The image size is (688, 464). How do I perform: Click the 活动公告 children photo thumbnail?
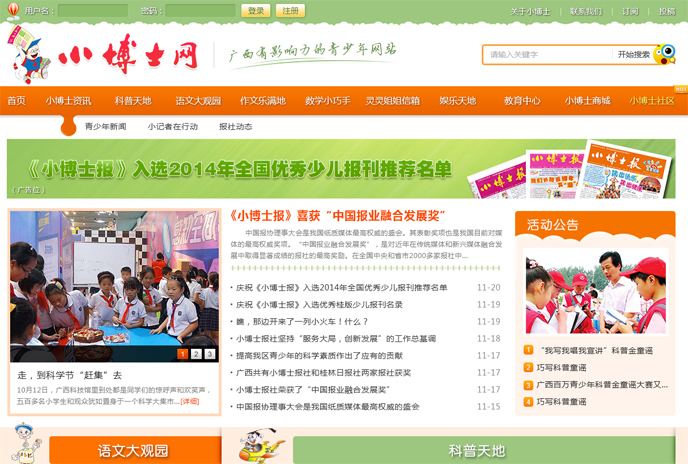595,290
